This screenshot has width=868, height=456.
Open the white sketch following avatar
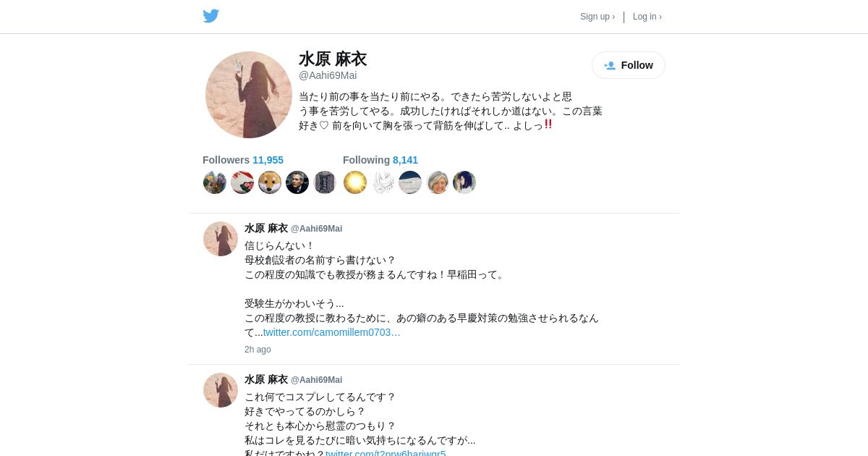383,182
